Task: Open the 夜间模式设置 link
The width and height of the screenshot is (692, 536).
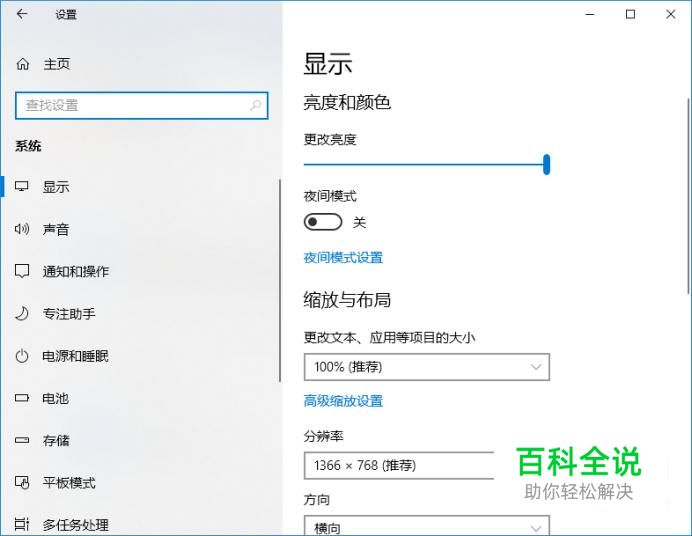Action: point(343,258)
